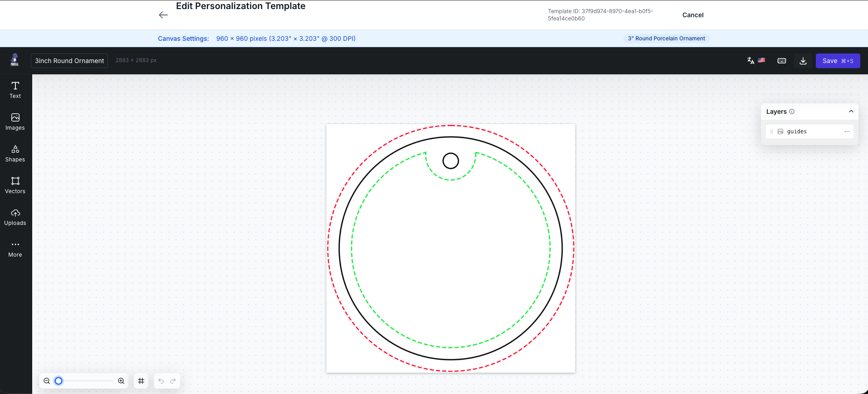This screenshot has width=868, height=394.
Task: Click Cancel to discard template edits
Action: point(692,15)
